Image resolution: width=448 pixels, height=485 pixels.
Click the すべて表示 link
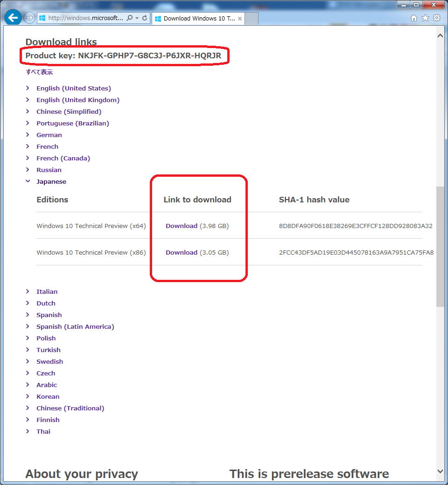(x=39, y=72)
